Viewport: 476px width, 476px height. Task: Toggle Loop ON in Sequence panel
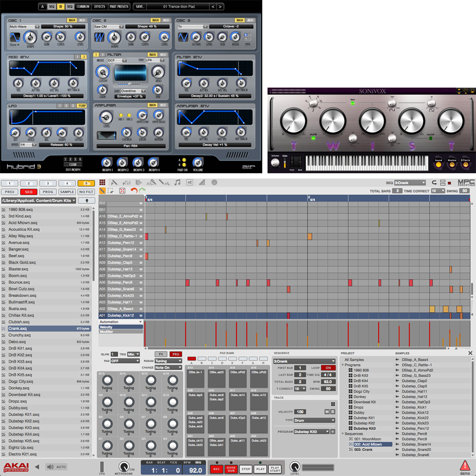(328, 367)
